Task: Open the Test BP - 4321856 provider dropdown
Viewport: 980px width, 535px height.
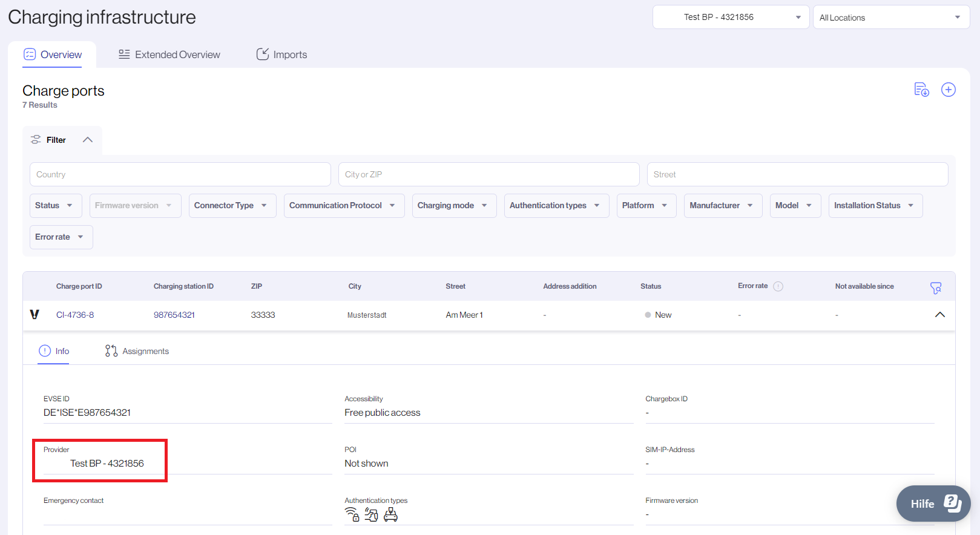Action: tap(730, 18)
